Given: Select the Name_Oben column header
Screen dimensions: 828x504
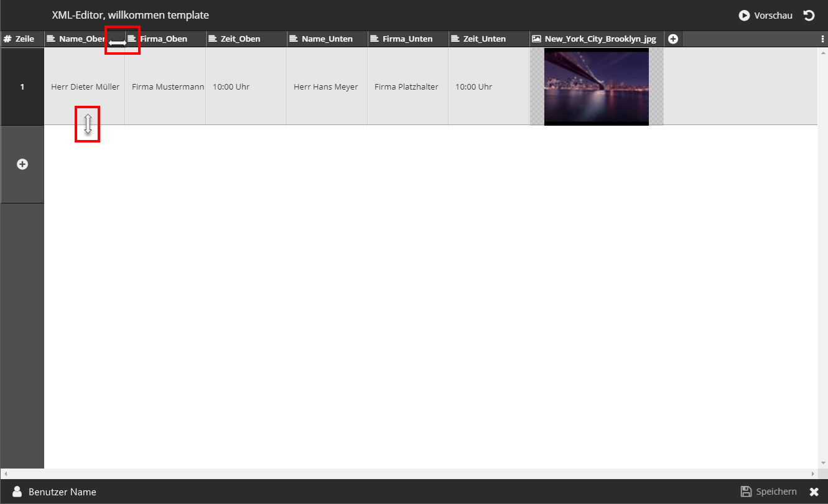Looking at the screenshot, I should click(x=81, y=39).
